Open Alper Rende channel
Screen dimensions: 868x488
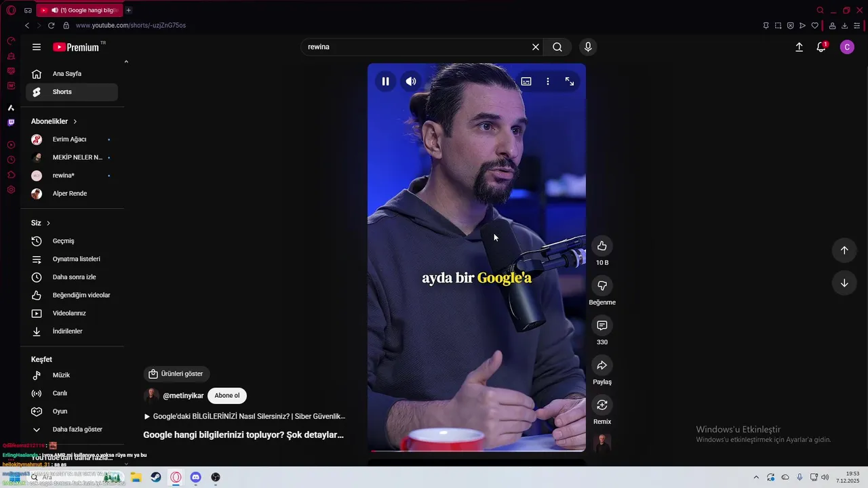pyautogui.click(x=72, y=194)
